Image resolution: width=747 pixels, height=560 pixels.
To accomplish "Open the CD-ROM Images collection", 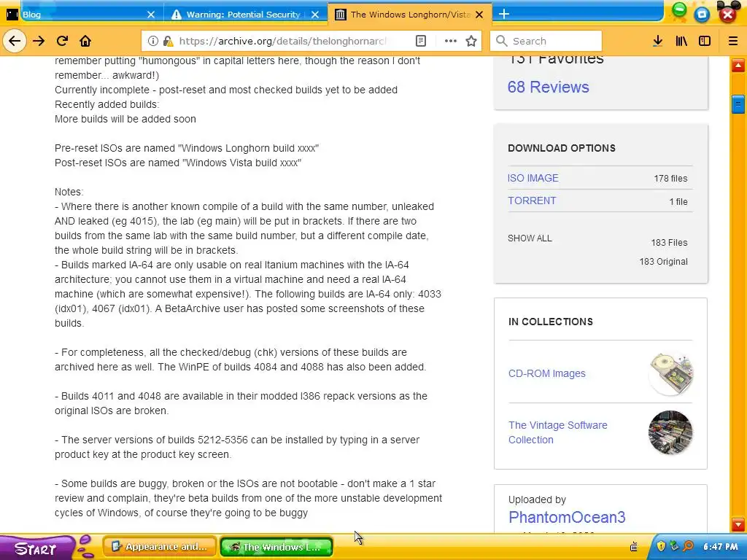I will [x=546, y=373].
